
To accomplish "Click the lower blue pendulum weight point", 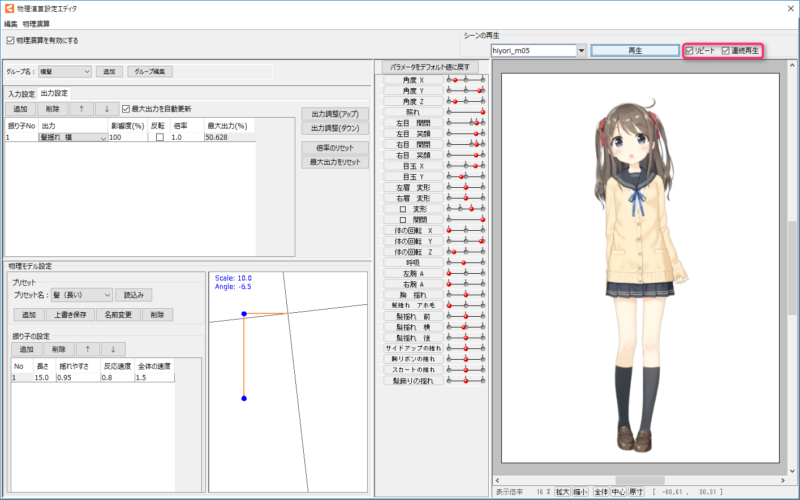I will click(244, 398).
